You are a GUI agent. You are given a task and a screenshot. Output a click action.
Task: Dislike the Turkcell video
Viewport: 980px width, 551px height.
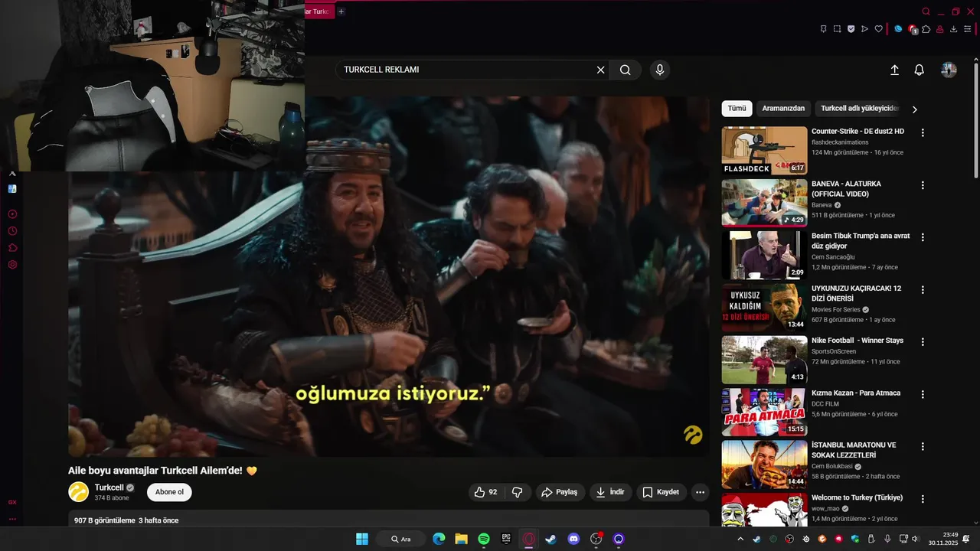[517, 492]
